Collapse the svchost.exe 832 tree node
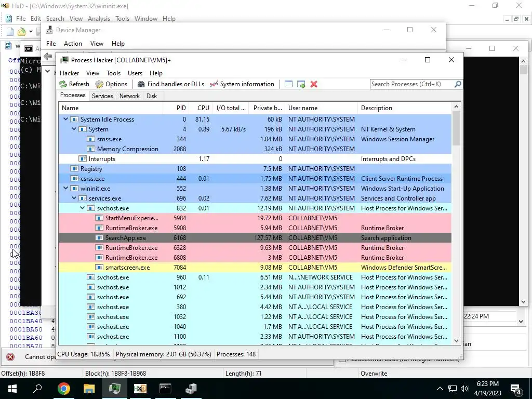Screen dimensions: 532x399 tap(82, 208)
